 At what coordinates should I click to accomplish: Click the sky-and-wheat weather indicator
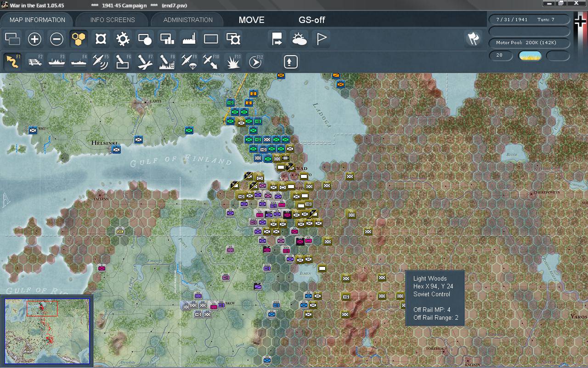[x=530, y=56]
